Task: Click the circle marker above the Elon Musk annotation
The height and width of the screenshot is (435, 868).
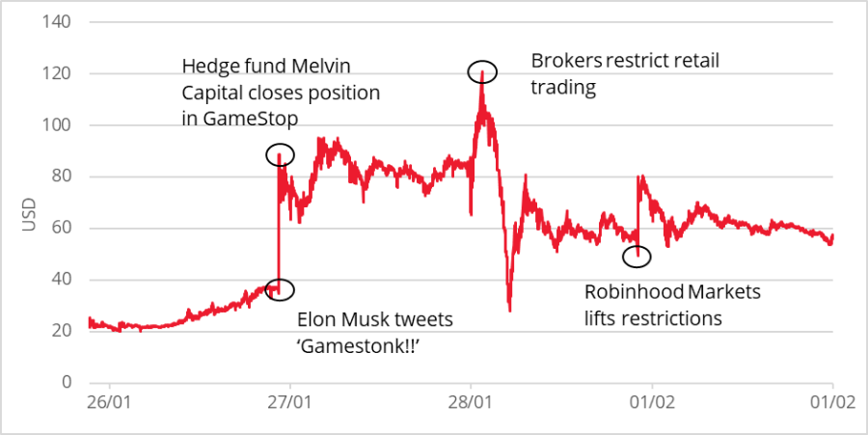Action: click(x=280, y=288)
